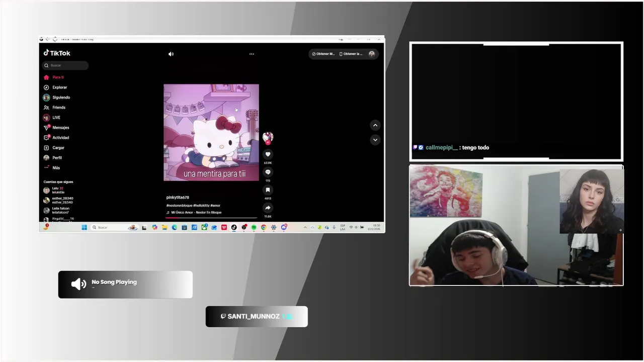
Task: Open the Windows Start menu
Action: pos(84,227)
